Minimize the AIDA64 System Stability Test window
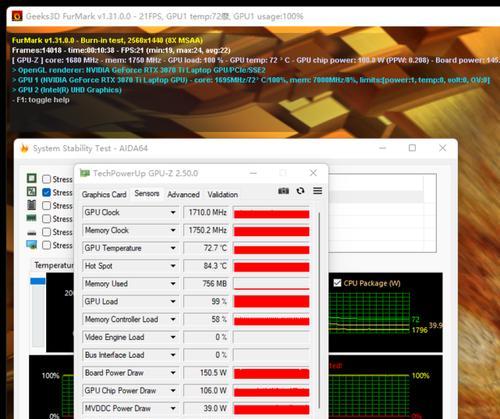Screen dimensions: 500x419 pos(382,148)
